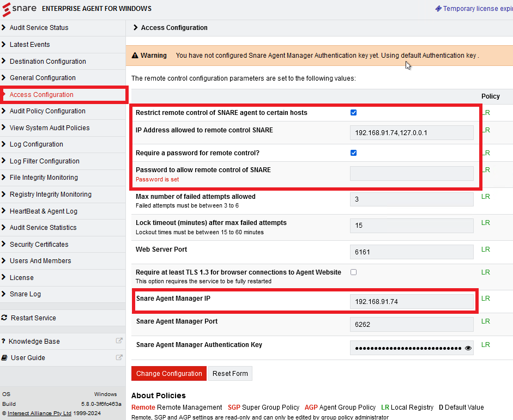
Task: Open General Configuration menu item
Action: 43,78
